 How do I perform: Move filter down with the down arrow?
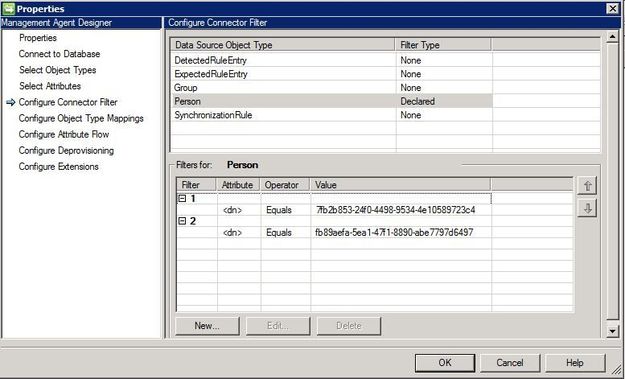(x=587, y=208)
